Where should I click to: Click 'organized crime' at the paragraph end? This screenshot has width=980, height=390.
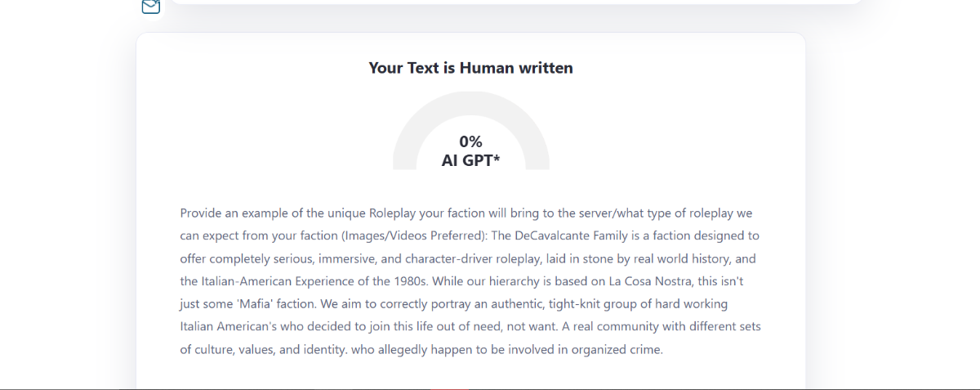click(616, 349)
